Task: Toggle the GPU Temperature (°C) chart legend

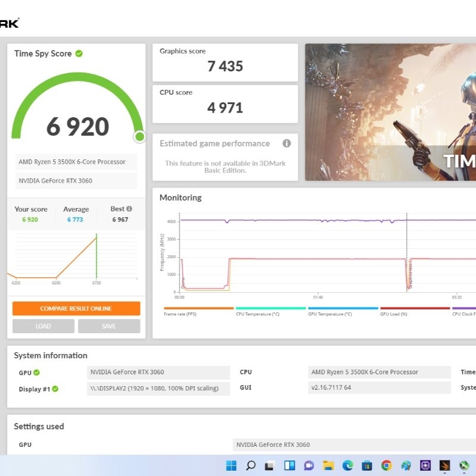Action: click(343, 312)
